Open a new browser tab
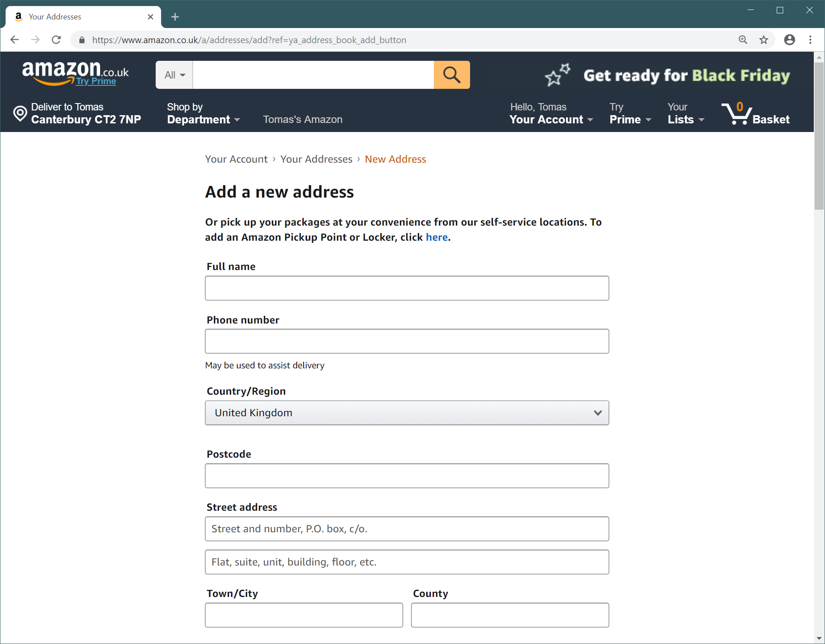825x644 pixels. 175,17
